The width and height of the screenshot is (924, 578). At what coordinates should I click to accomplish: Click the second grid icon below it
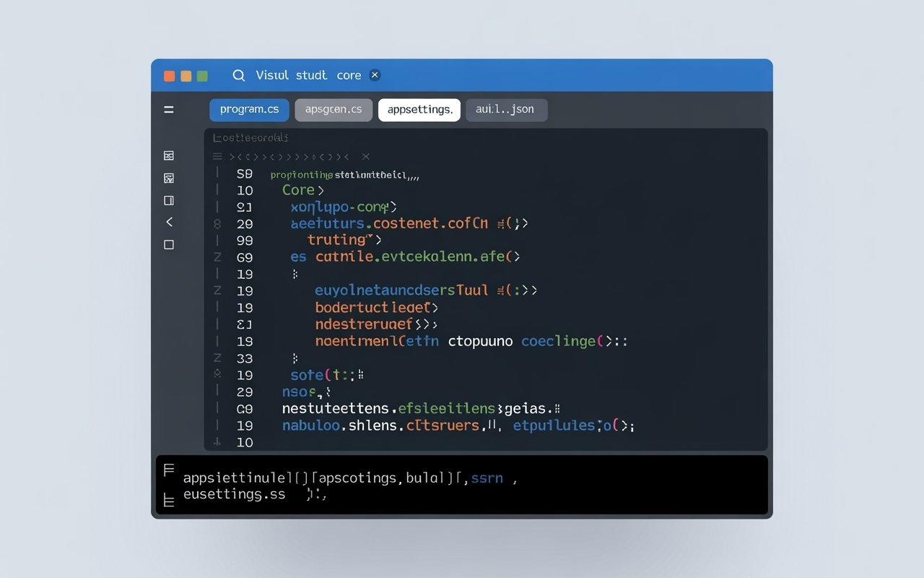pyautogui.click(x=169, y=178)
